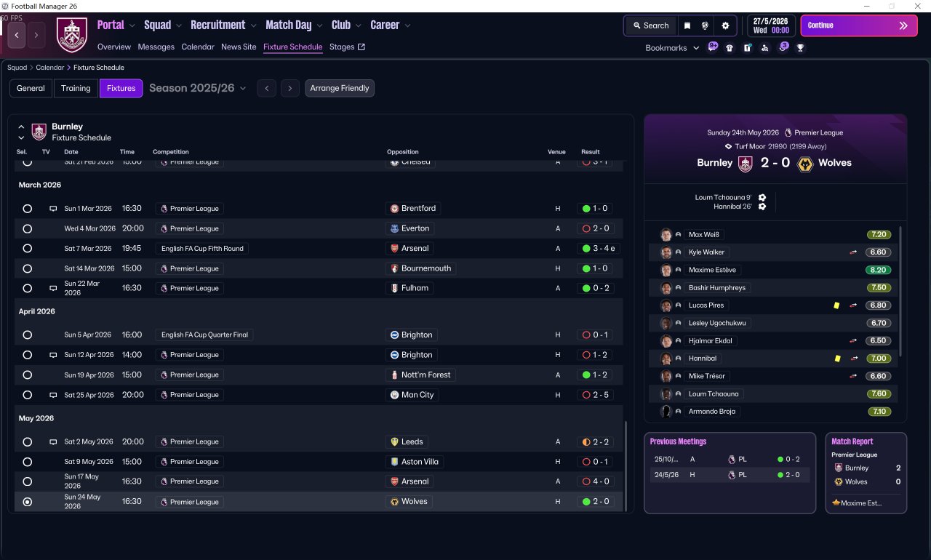Open the messages bubble showing 9+
Viewport: 931px width, 560px height.
713,47
